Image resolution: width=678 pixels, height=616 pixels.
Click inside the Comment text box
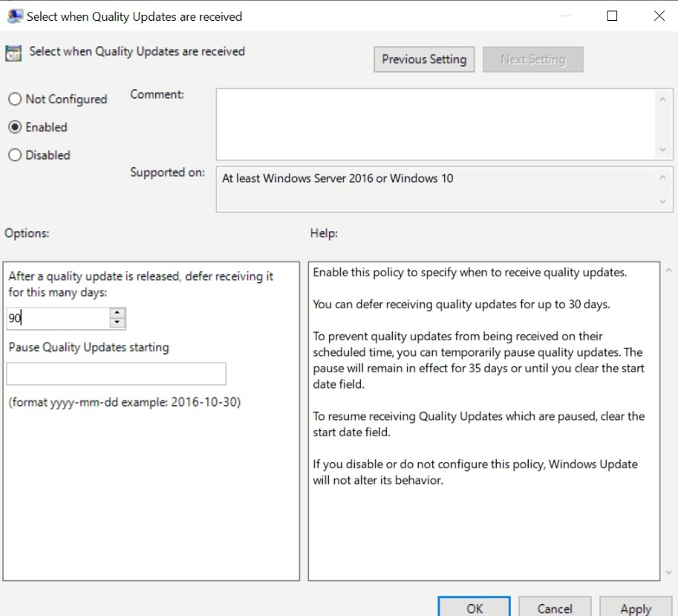point(436,124)
